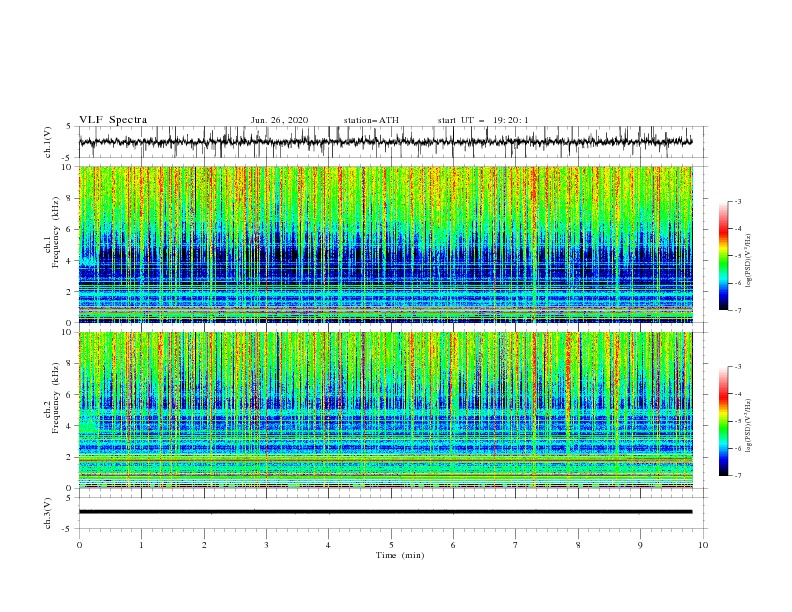Click time axis tick label "7"
792x612 pixels.
point(516,545)
